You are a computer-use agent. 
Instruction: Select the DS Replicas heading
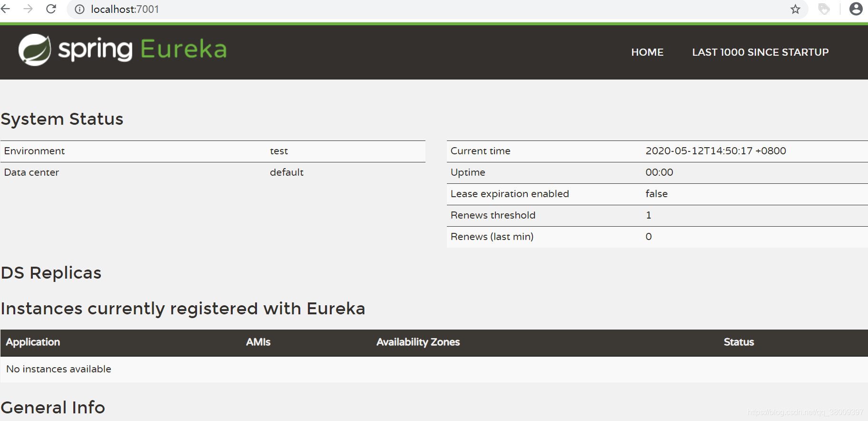pos(51,273)
